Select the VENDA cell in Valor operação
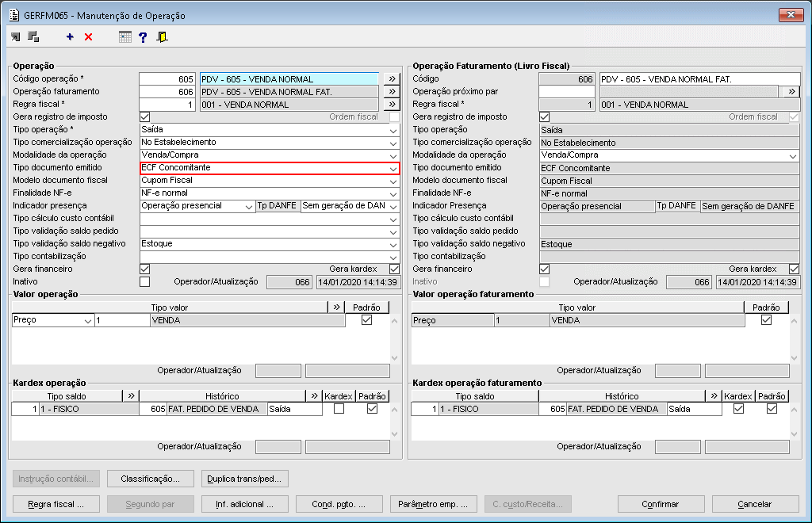 point(247,320)
